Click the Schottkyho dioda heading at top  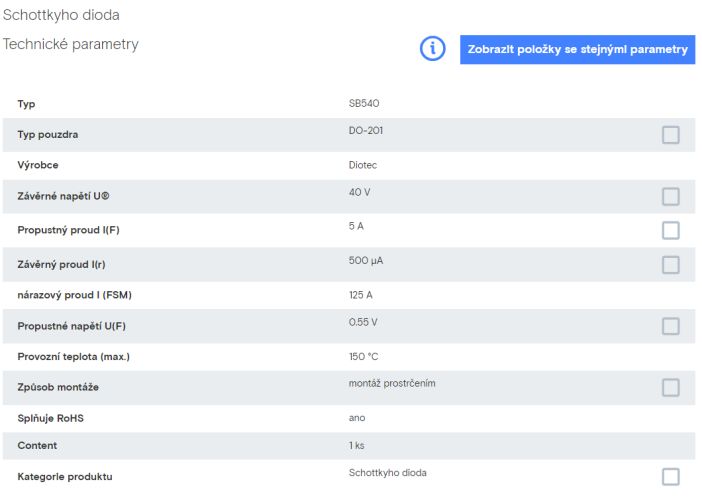[x=61, y=15]
